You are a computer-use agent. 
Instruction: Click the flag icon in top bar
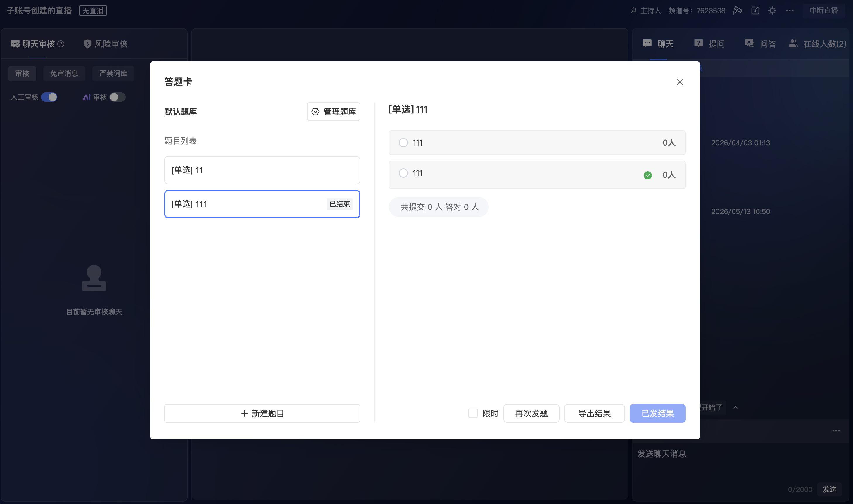pyautogui.click(x=737, y=11)
